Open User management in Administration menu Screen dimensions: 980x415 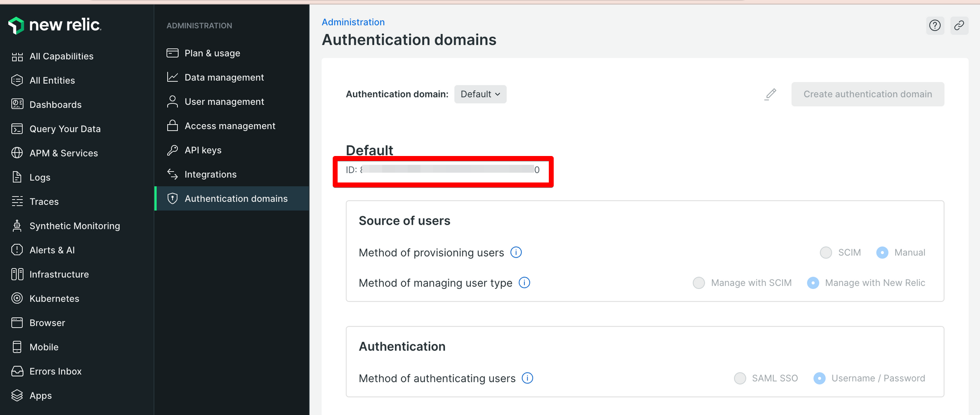pos(224,102)
